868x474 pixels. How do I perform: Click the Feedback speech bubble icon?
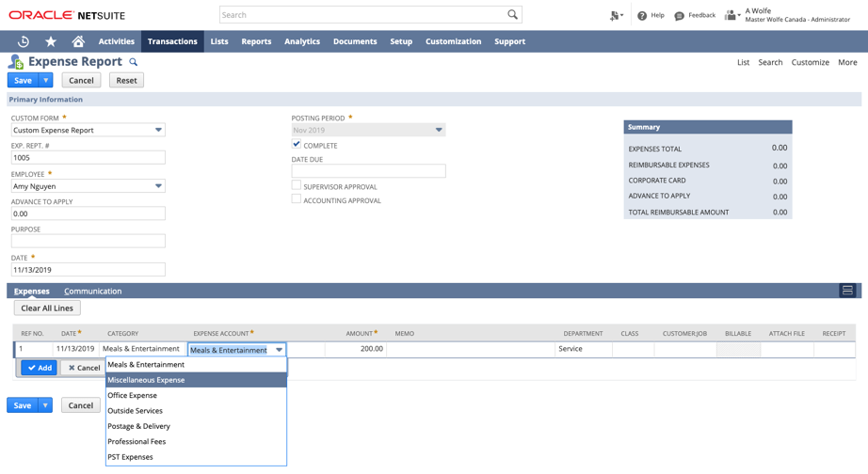(x=680, y=16)
